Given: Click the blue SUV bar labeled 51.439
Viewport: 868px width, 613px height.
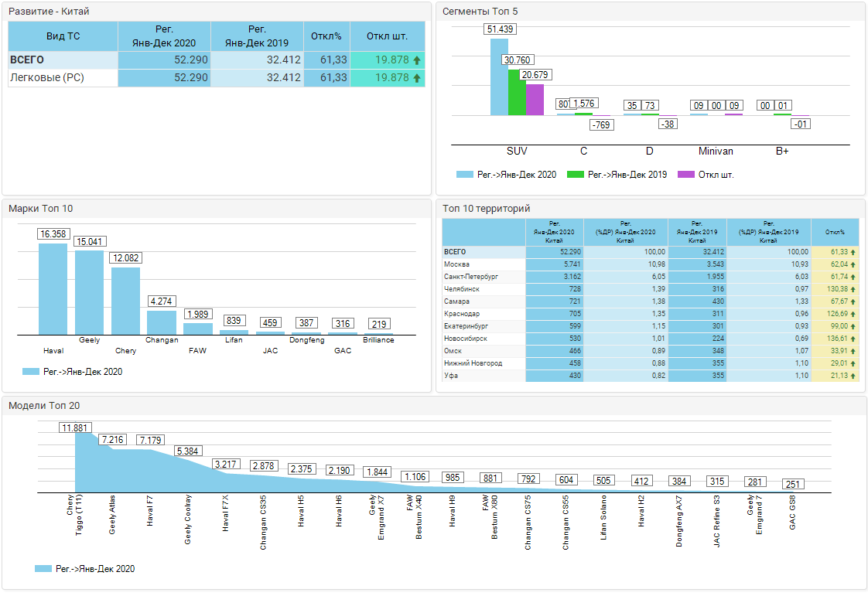Looking at the screenshot, I should point(499,77).
